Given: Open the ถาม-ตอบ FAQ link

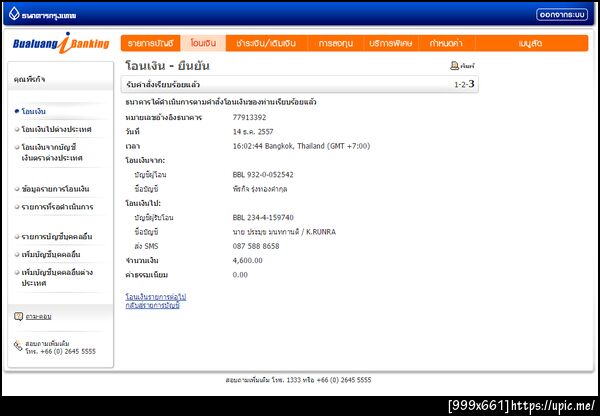Looking at the screenshot, I should coord(38,316).
